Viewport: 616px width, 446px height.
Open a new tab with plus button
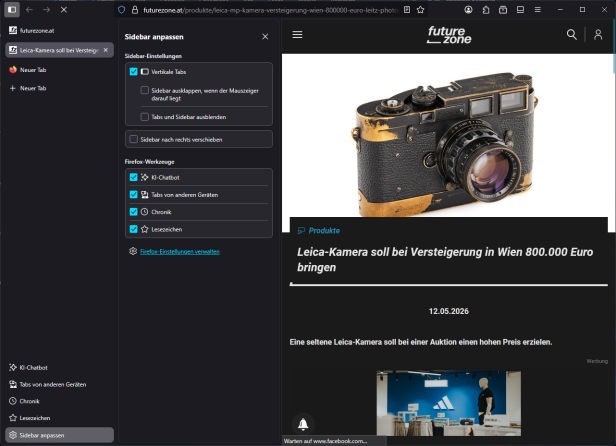pyautogui.click(x=59, y=88)
